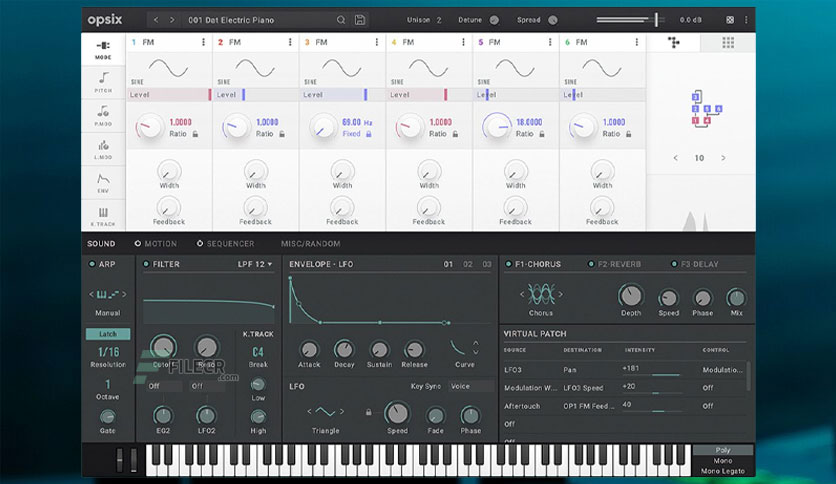Toggle the MOTION sequencer indicator
Screen dimensions: 836x484
coord(138,244)
